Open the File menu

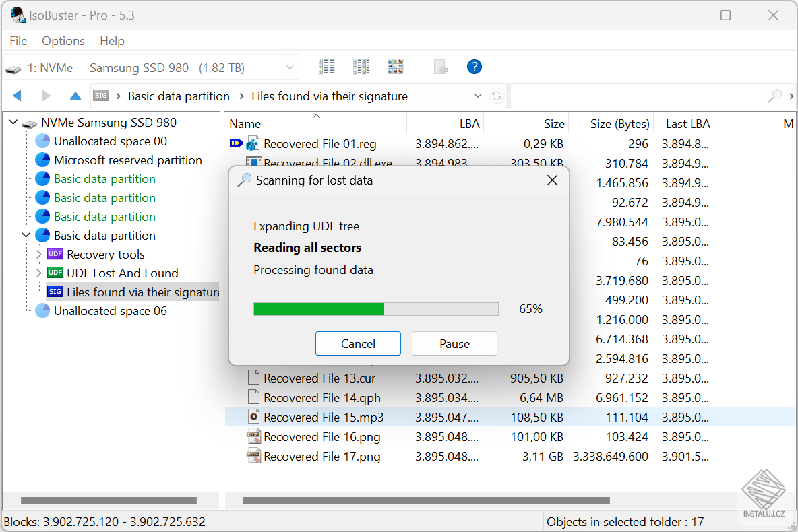[18, 40]
